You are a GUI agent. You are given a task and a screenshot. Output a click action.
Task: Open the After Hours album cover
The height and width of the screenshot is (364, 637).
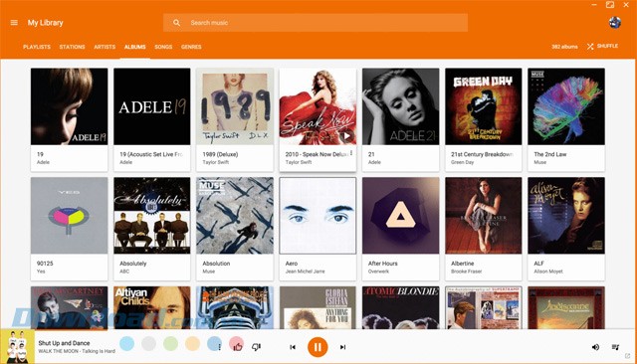400,216
